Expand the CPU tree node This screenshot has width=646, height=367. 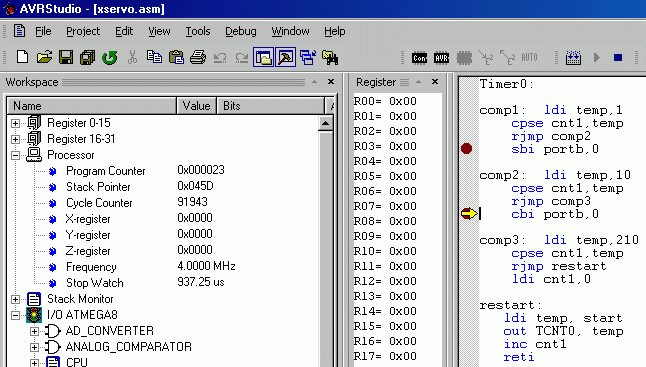[x=35, y=363]
